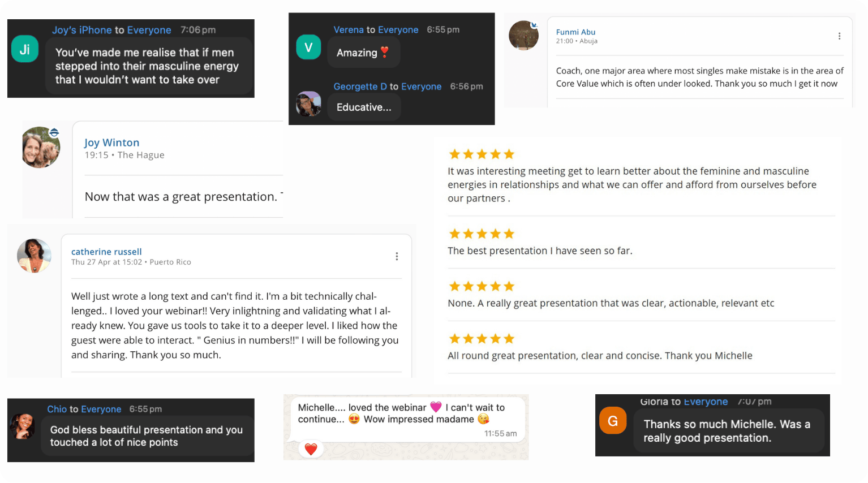Click the catherine russell name link
Screen dimensions: 868x483
(x=106, y=252)
